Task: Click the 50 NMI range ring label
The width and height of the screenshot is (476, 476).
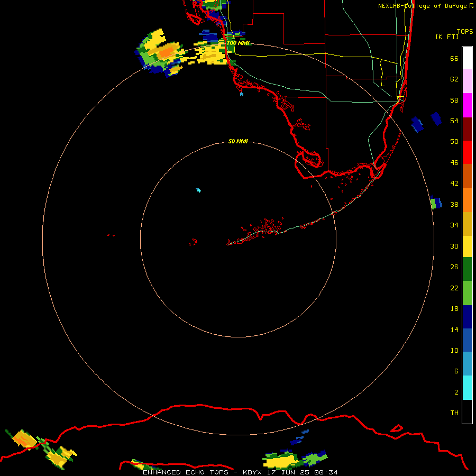Action: [237, 141]
